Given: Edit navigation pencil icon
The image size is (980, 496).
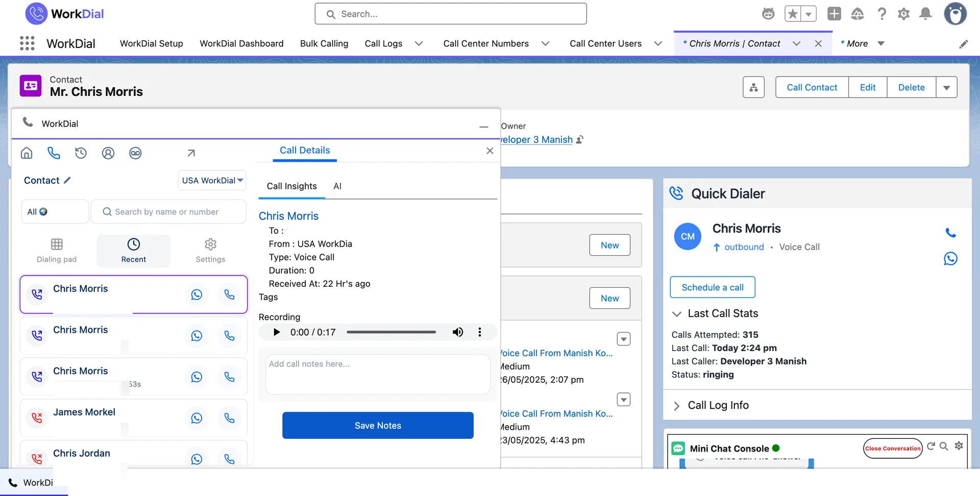Looking at the screenshot, I should click(963, 44).
